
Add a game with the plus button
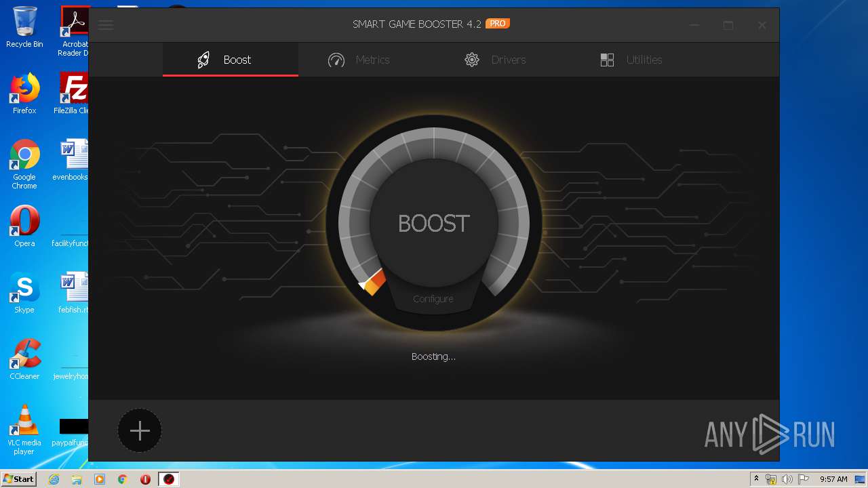click(x=140, y=430)
